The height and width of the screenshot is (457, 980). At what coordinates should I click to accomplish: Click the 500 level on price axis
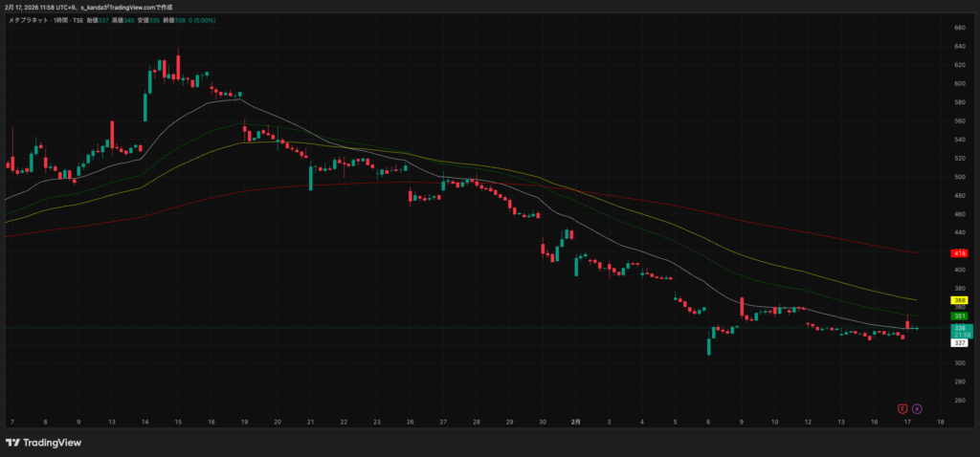tap(959, 177)
